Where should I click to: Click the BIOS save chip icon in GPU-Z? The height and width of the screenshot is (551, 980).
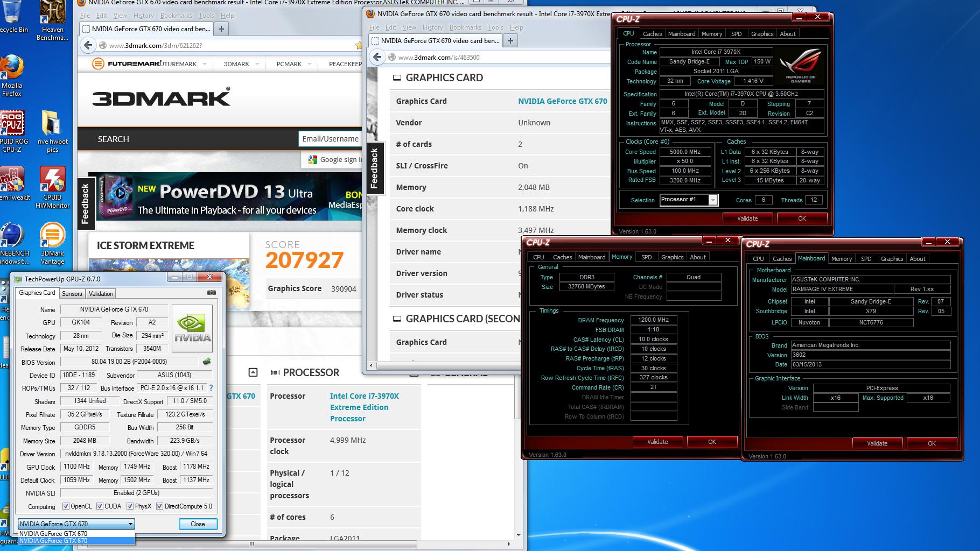pyautogui.click(x=206, y=362)
